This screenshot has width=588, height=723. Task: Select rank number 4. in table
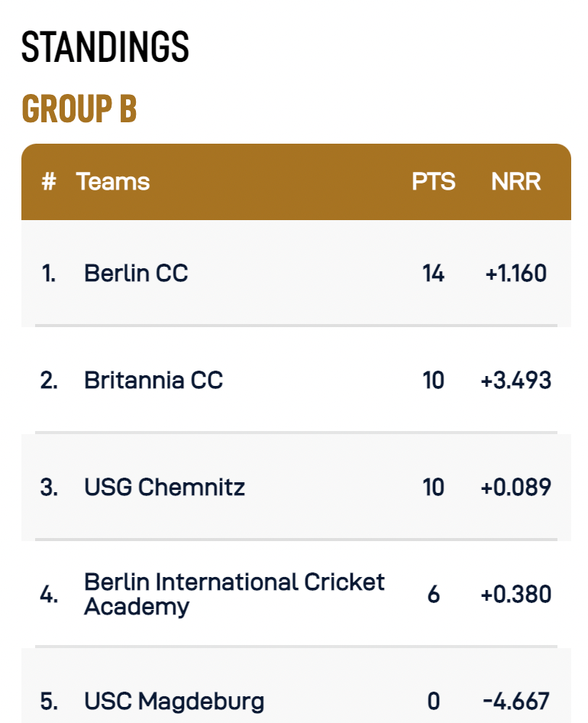click(49, 594)
